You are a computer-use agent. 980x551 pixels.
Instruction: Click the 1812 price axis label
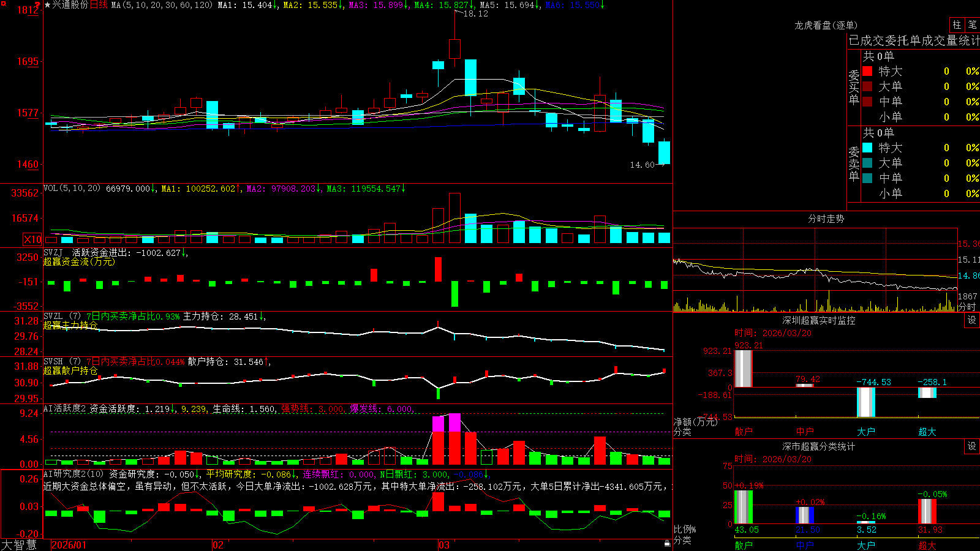(28, 10)
